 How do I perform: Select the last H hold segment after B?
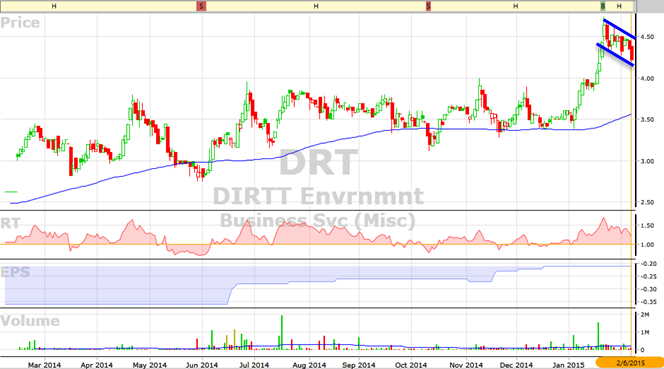[619, 6]
